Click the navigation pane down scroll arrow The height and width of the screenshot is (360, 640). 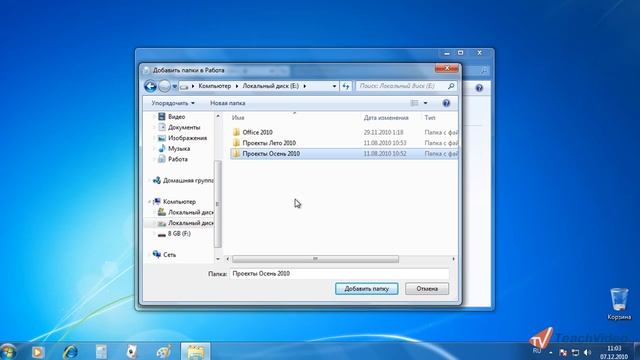pyautogui.click(x=218, y=259)
